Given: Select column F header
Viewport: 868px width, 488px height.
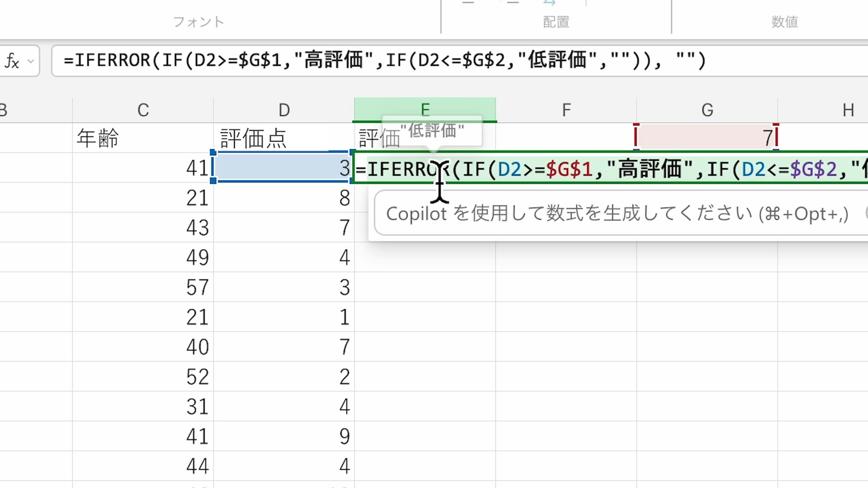Looking at the screenshot, I should point(566,110).
